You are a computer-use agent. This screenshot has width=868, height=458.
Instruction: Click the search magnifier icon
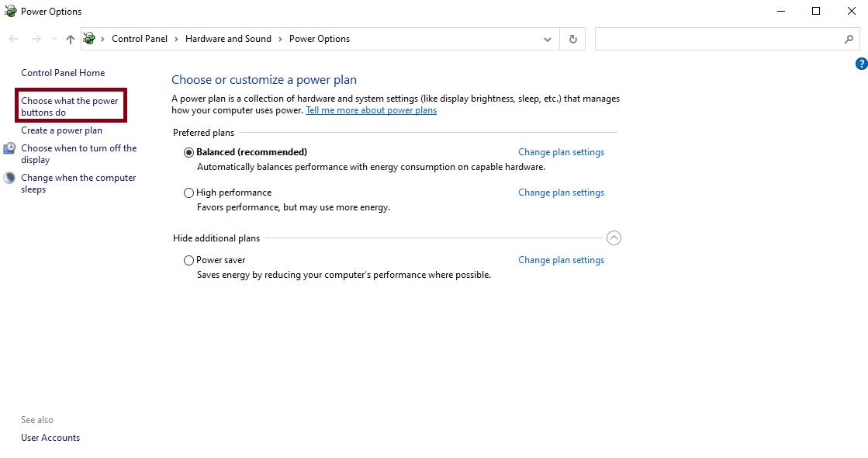pos(849,39)
